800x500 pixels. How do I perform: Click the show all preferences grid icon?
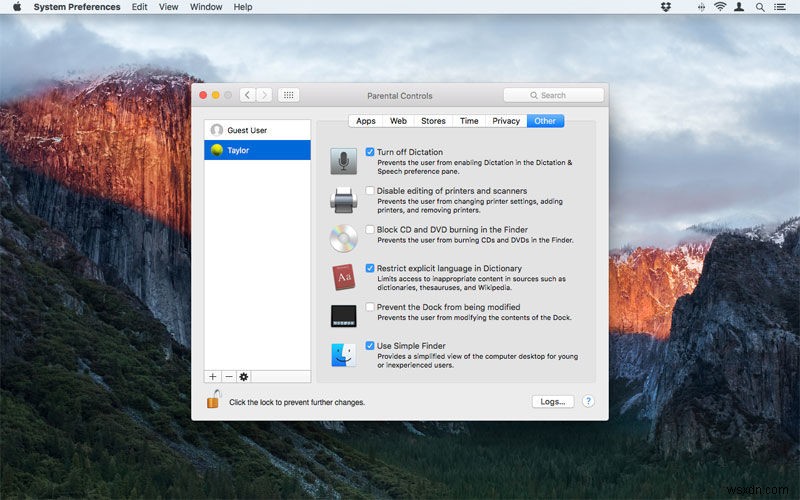[288, 95]
